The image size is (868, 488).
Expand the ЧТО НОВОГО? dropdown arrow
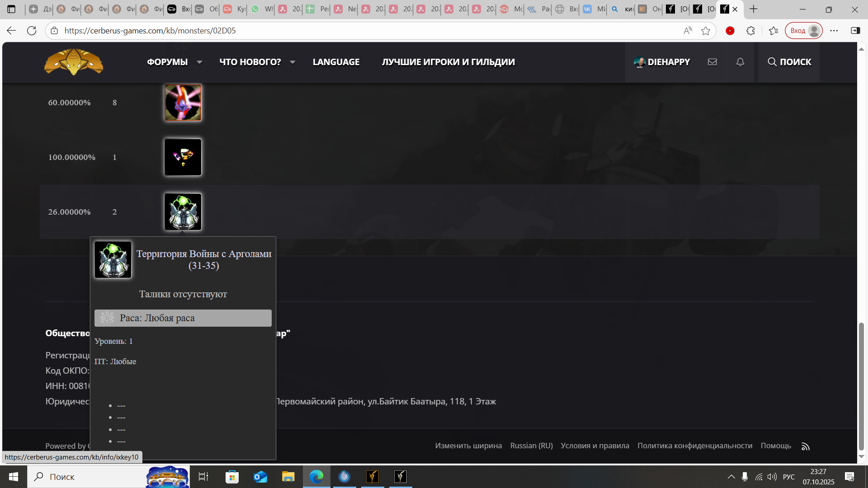point(292,62)
